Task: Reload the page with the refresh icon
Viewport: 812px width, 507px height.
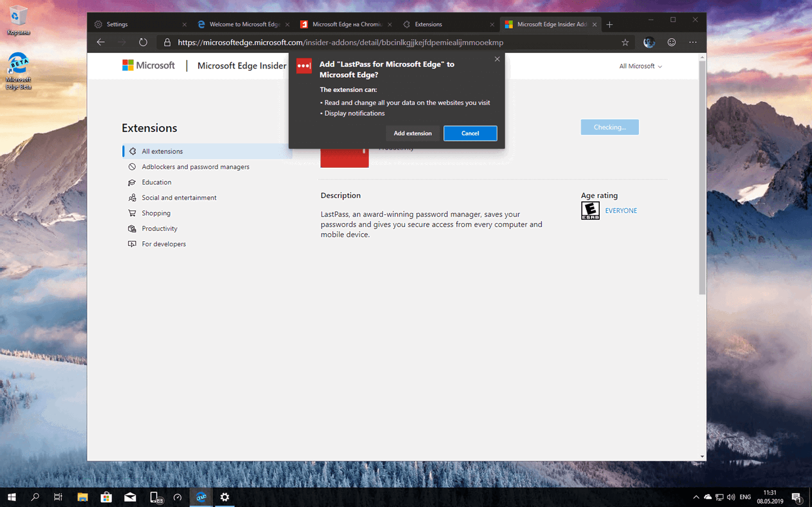Action: pos(143,42)
